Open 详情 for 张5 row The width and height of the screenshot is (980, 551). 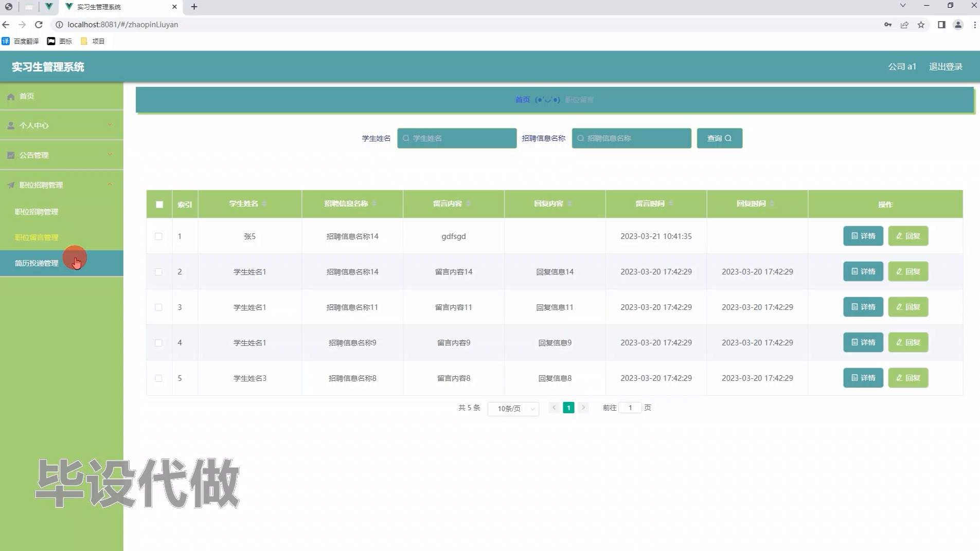pos(863,236)
